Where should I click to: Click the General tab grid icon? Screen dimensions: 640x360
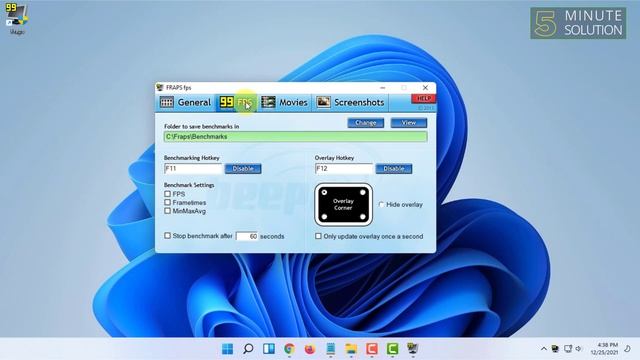click(167, 102)
